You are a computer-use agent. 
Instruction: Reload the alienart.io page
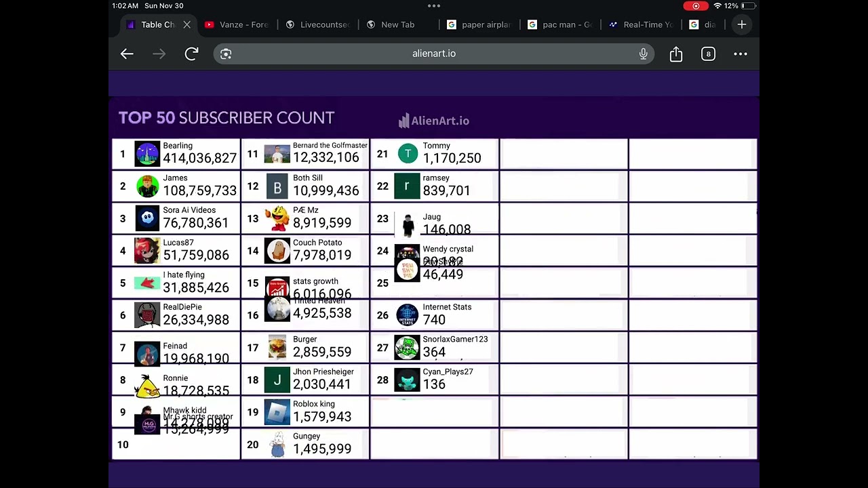(x=191, y=54)
